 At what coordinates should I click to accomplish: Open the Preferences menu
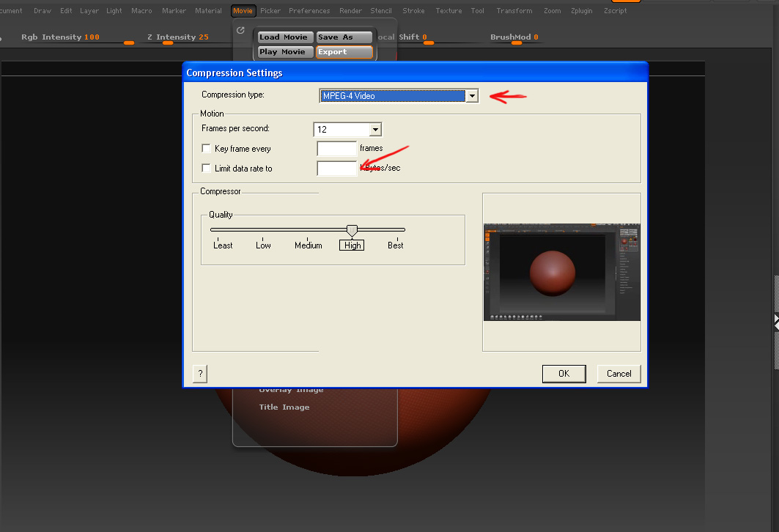tap(309, 10)
